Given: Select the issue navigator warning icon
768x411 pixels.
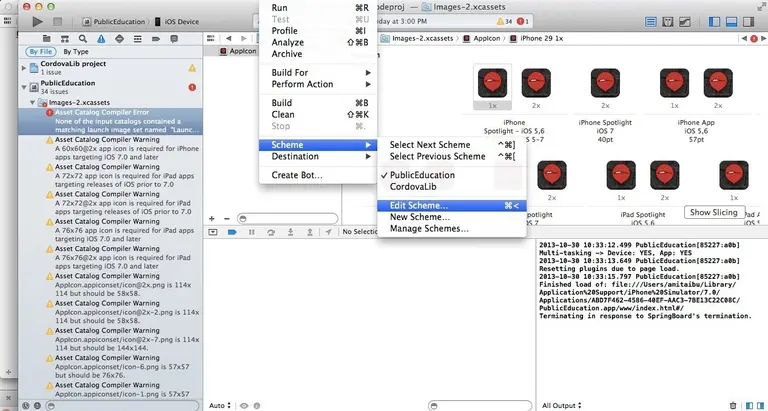Looking at the screenshot, I should tap(101, 39).
